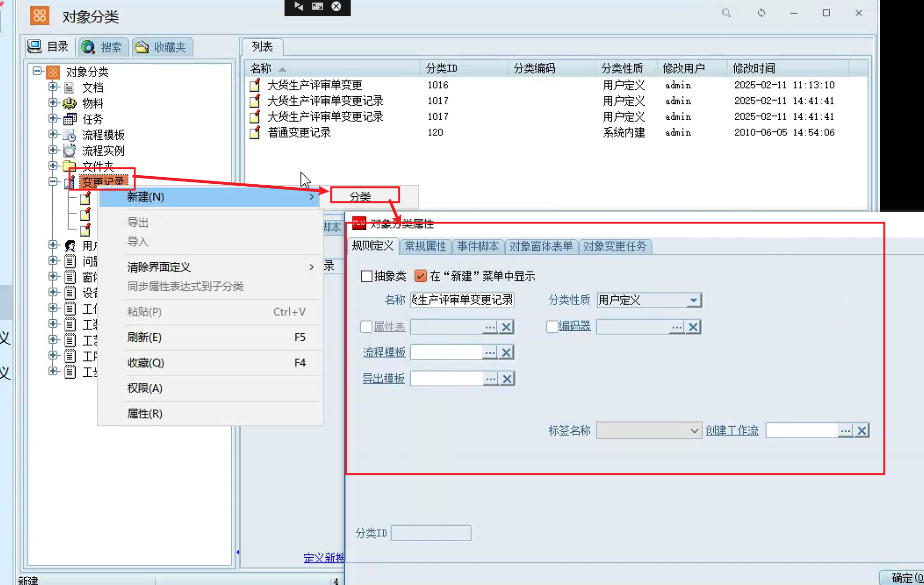Browse 属性表 with the ellipsis button
This screenshot has height=585, width=924.
(x=490, y=327)
